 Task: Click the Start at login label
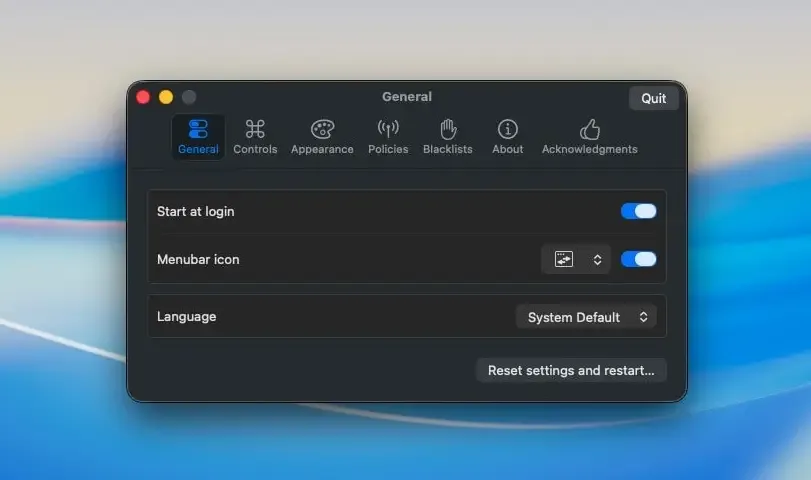click(x=196, y=212)
